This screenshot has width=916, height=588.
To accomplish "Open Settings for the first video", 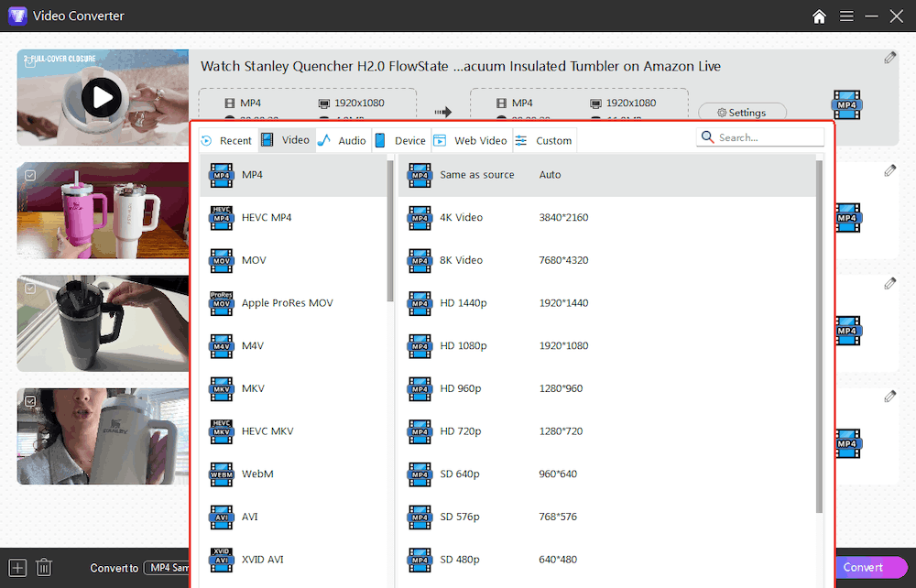I will (742, 113).
